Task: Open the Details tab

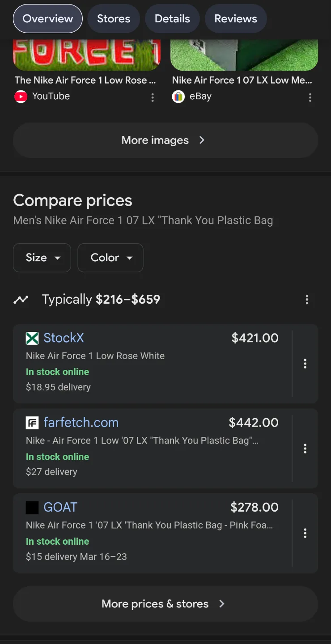Action: tap(172, 19)
